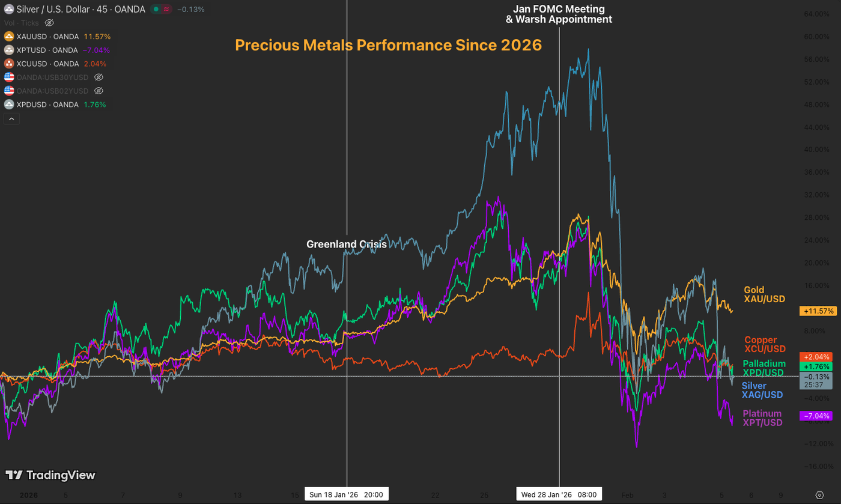Screen dimensions: 841x504
Task: Collapse the symbol legend with the chevron
Action: [x=11, y=118]
